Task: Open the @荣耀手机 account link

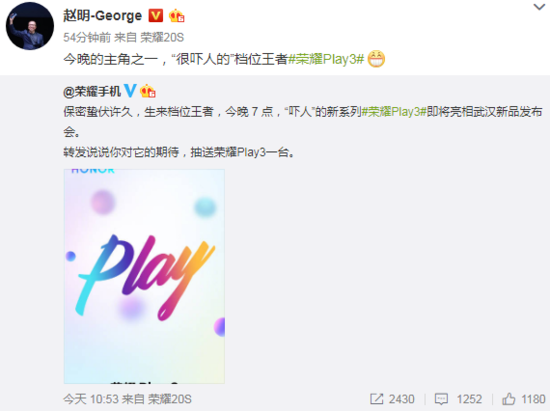Action: coord(92,92)
